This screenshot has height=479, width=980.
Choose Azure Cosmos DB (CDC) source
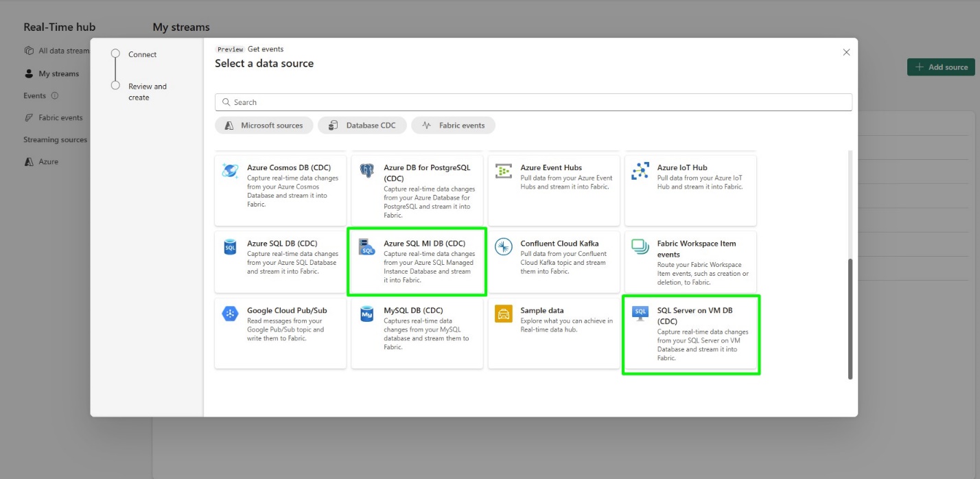click(x=281, y=190)
